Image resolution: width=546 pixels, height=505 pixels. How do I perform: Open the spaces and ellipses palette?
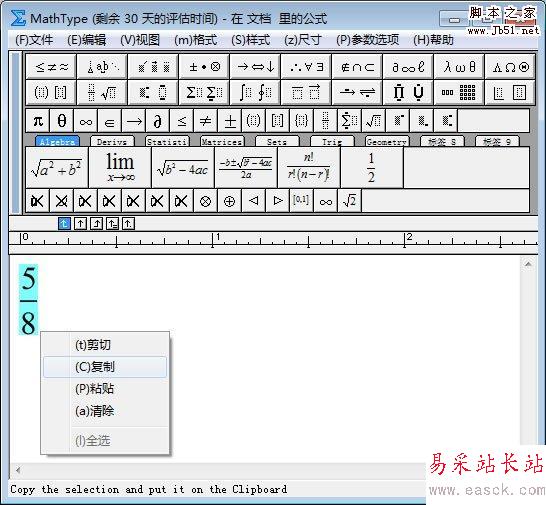(102, 66)
